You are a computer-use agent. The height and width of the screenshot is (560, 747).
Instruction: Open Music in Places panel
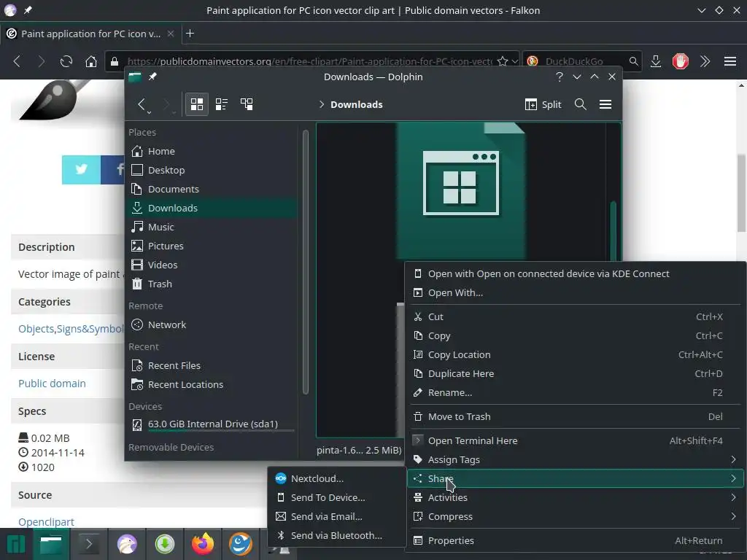pyautogui.click(x=212, y=227)
